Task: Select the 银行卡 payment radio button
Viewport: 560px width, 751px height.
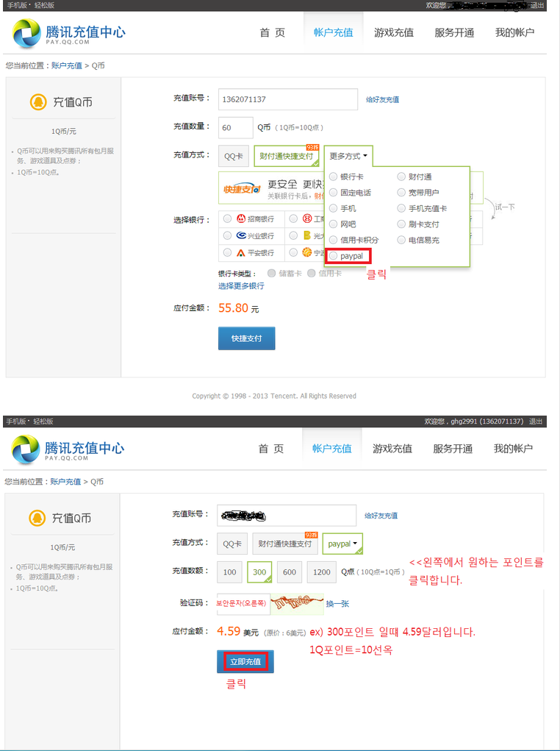Action: pyautogui.click(x=333, y=177)
